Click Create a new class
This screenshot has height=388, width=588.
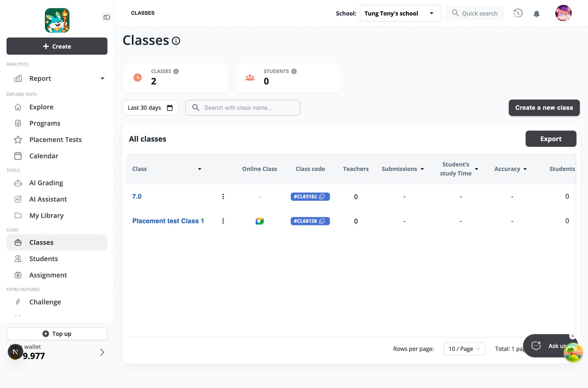point(544,108)
